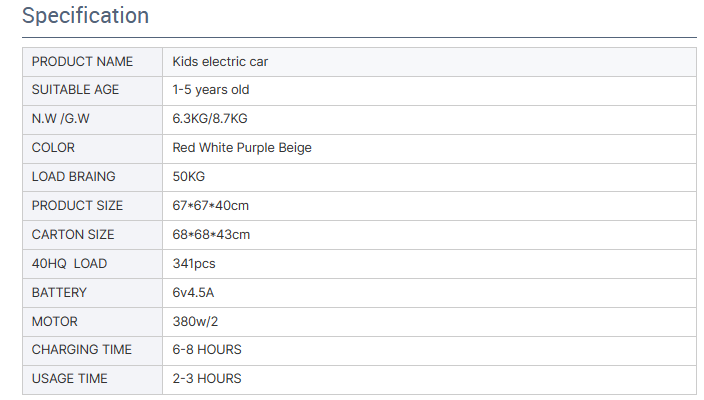Click the 6v4.5A battery value
Viewport: 704px width, 400px height.
tap(193, 293)
